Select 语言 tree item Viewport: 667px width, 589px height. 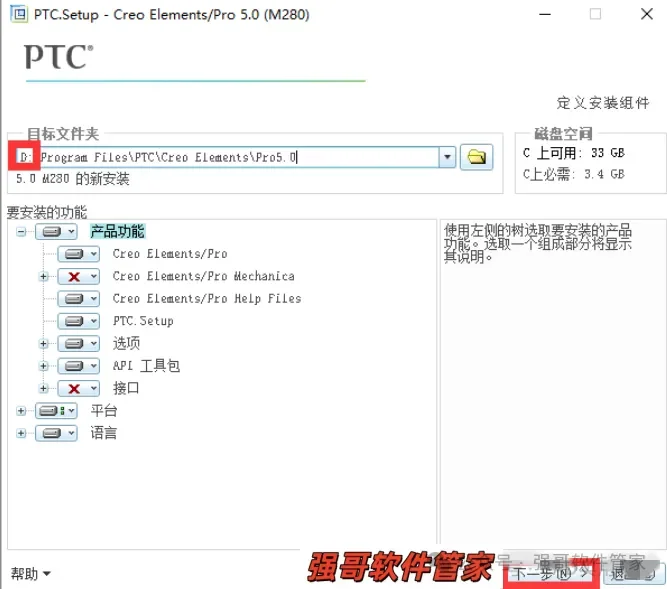103,433
